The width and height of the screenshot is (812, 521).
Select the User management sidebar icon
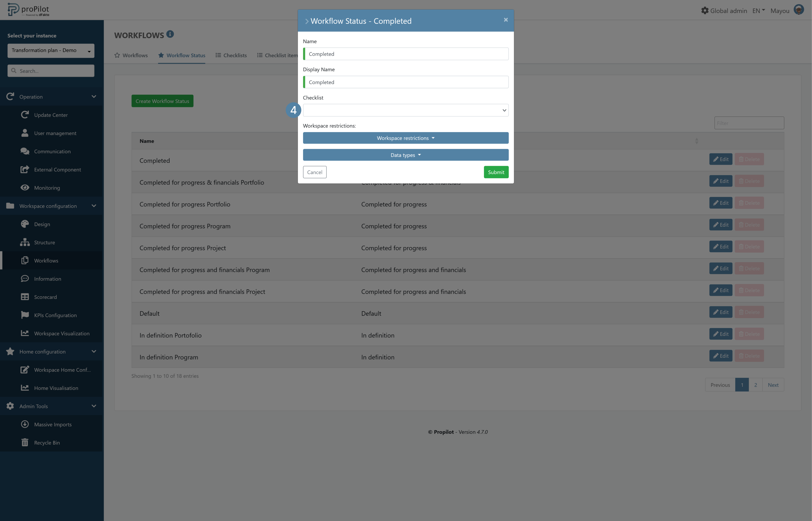[25, 133]
